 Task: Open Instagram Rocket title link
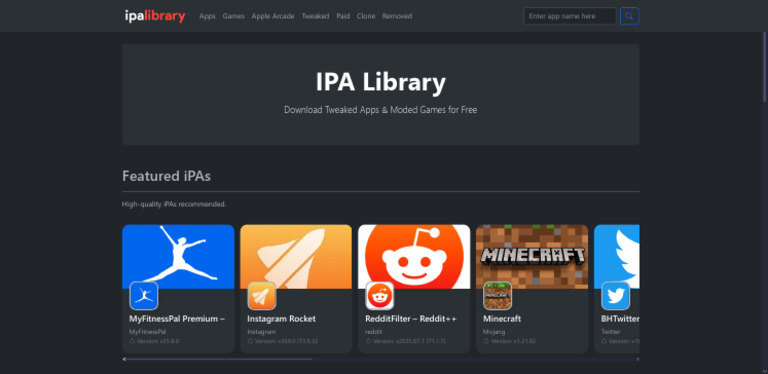click(x=282, y=319)
